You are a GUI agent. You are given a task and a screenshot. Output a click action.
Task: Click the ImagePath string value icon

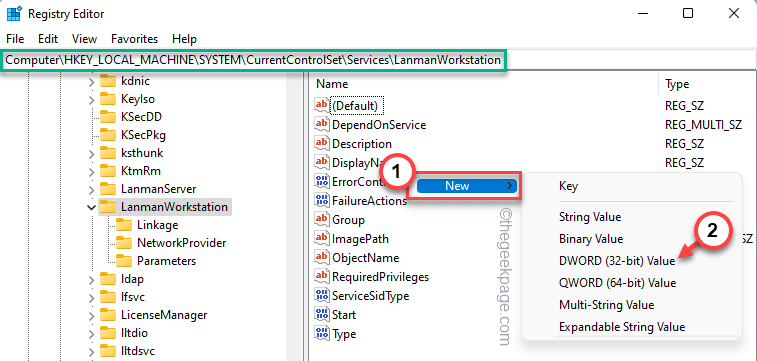[321, 238]
